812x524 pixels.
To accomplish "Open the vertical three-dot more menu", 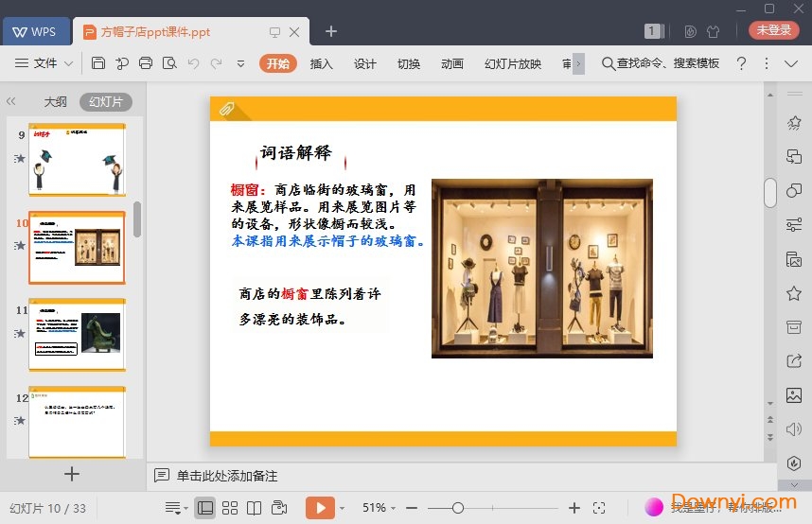I will [x=767, y=63].
